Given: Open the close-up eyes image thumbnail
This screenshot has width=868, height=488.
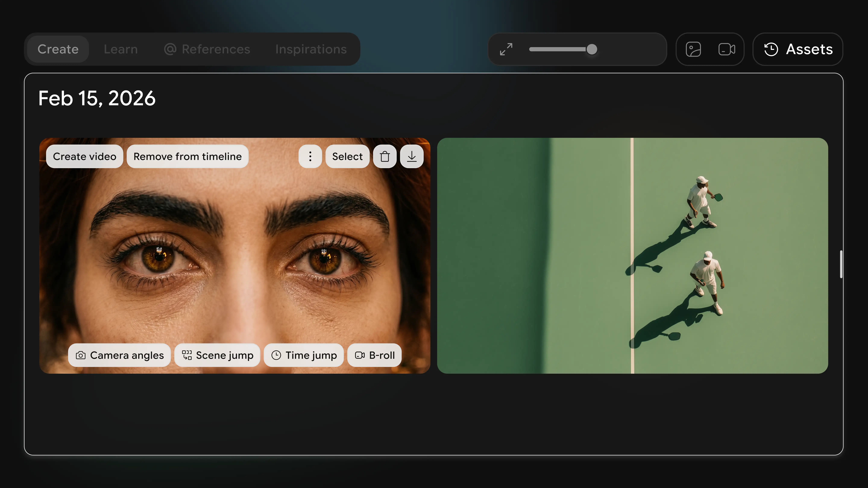Looking at the screenshot, I should coord(235,256).
